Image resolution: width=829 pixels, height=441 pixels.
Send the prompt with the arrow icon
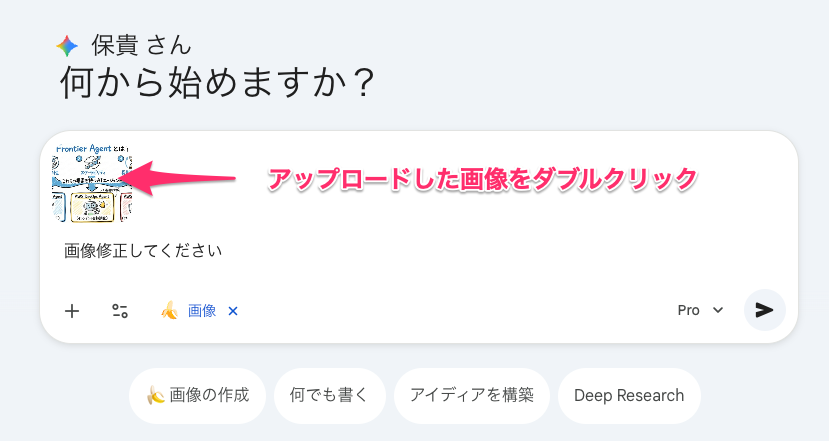pos(764,310)
